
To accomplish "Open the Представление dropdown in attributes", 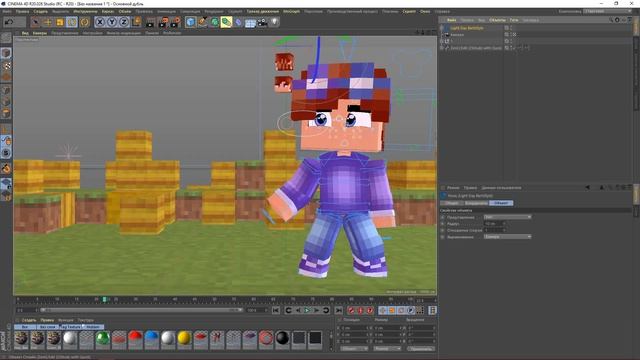I will [x=507, y=217].
